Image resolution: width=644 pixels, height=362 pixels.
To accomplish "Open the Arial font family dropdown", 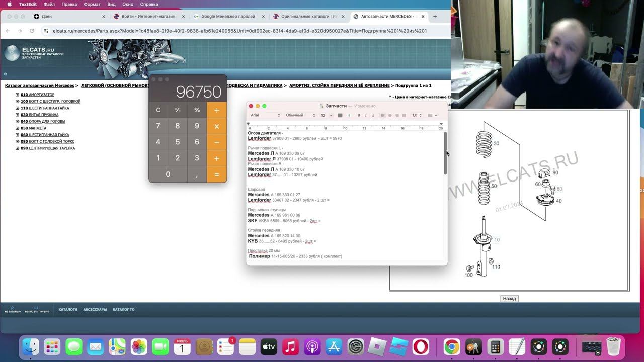I will [x=265, y=115].
